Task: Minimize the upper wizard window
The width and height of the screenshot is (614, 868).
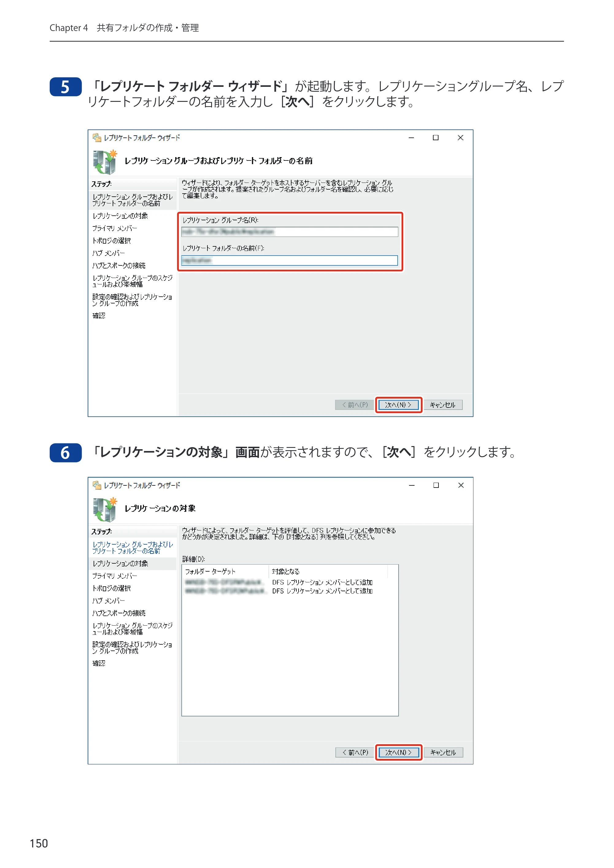Action: point(411,137)
